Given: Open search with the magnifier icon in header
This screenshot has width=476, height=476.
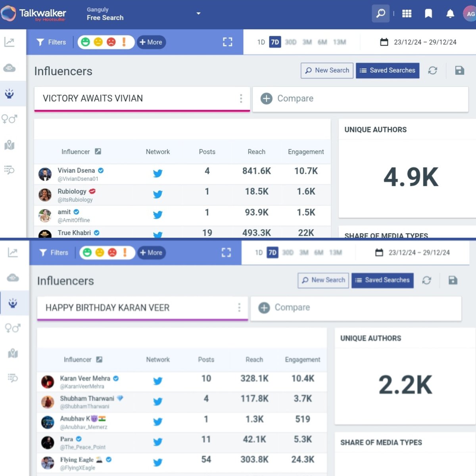Looking at the screenshot, I should tap(380, 13).
